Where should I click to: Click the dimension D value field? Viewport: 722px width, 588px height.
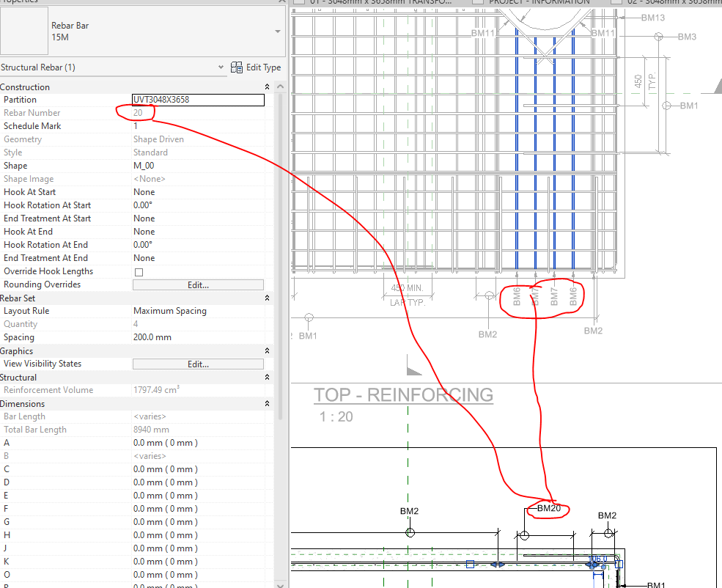tap(198, 482)
